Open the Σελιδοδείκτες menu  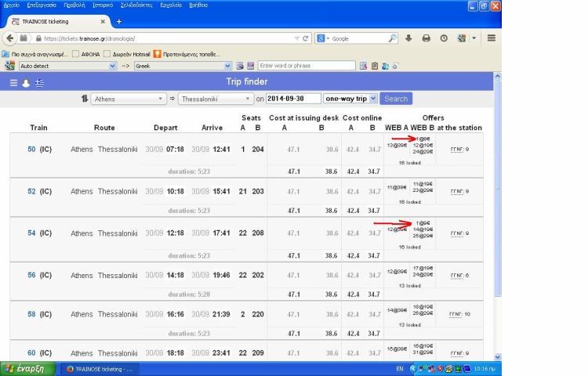pos(136,5)
